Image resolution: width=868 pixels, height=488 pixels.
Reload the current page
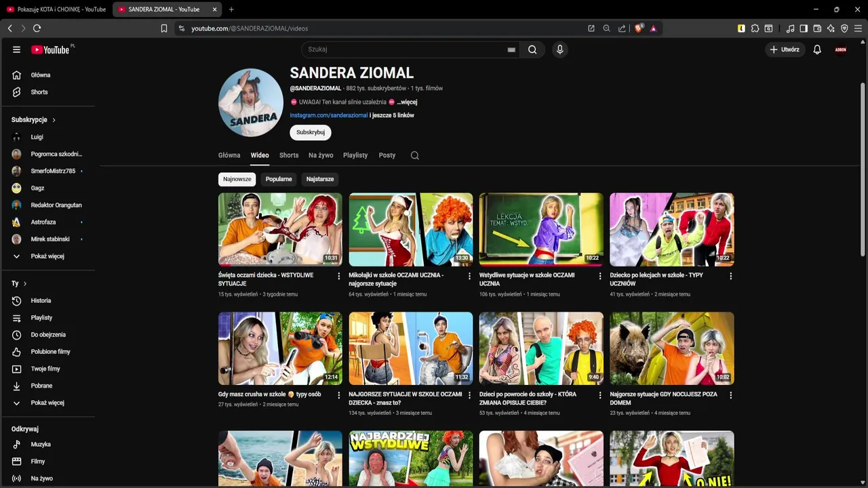pyautogui.click(x=37, y=28)
